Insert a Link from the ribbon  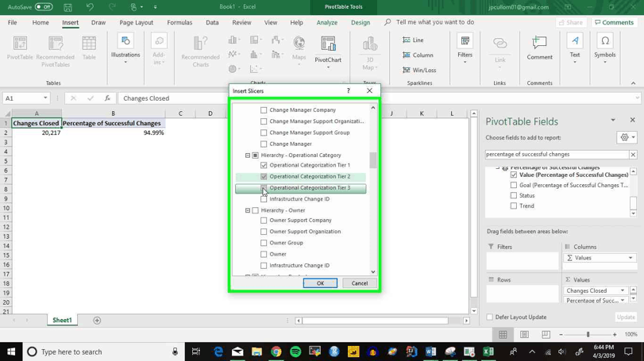(499, 52)
